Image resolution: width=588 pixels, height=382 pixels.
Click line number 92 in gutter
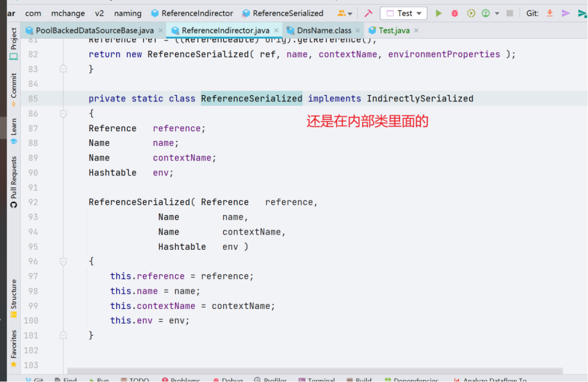coord(33,202)
